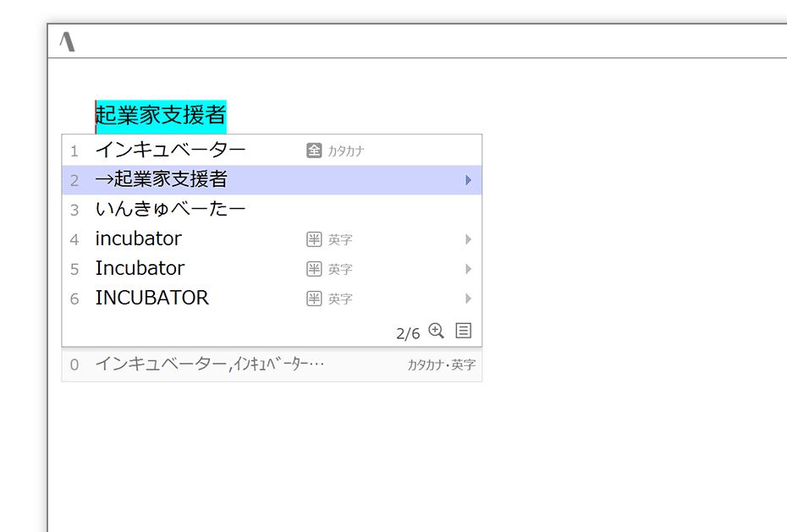This screenshot has width=787, height=532.
Task: Expand the arrow on the lowercase incubator row
Action: click(x=468, y=239)
